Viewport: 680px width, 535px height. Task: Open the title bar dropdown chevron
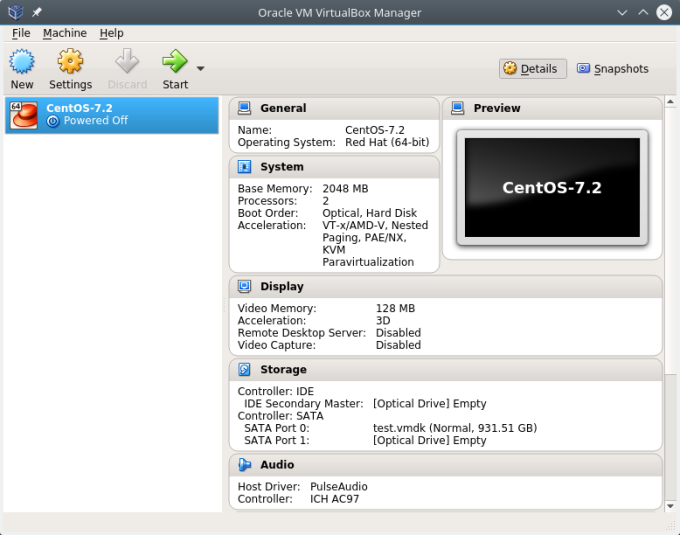point(623,13)
